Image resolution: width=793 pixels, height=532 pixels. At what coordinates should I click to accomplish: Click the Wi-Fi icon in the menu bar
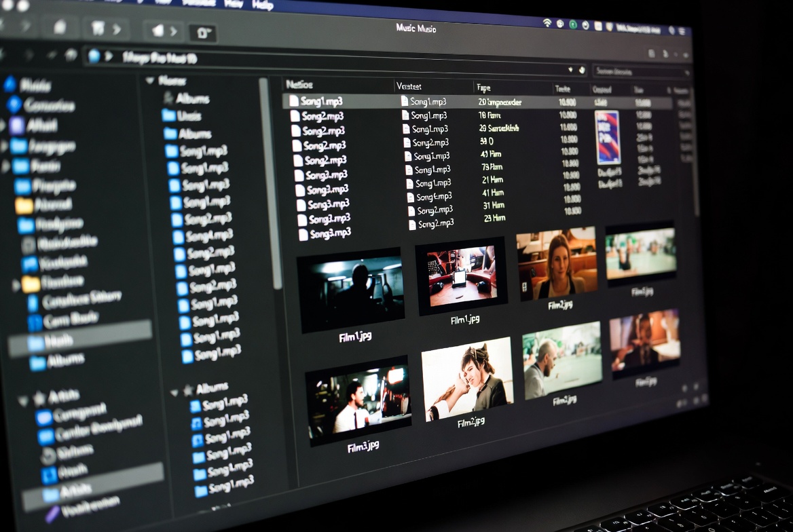pos(547,23)
